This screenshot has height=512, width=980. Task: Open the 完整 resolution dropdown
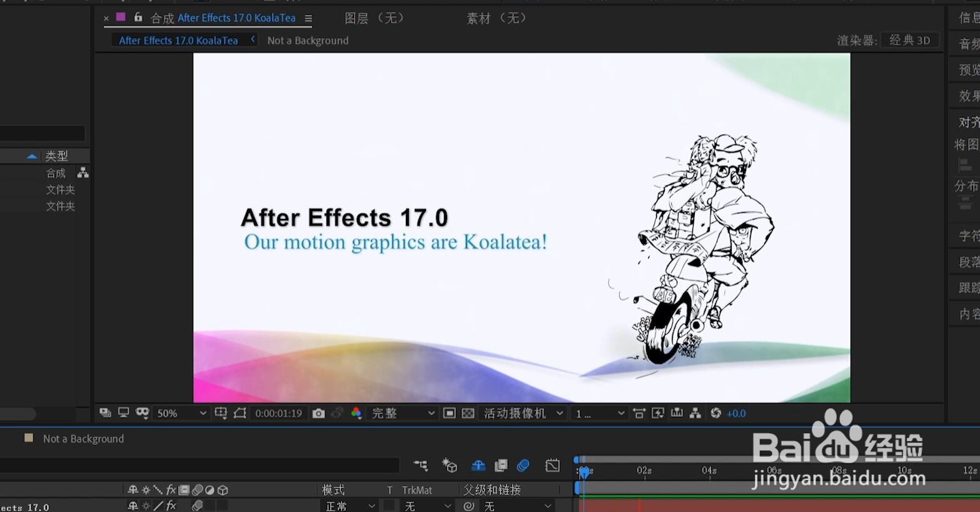[x=402, y=413]
